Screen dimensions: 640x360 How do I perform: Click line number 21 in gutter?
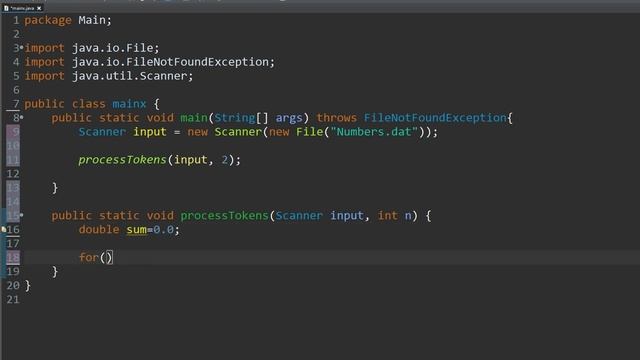coord(13,299)
